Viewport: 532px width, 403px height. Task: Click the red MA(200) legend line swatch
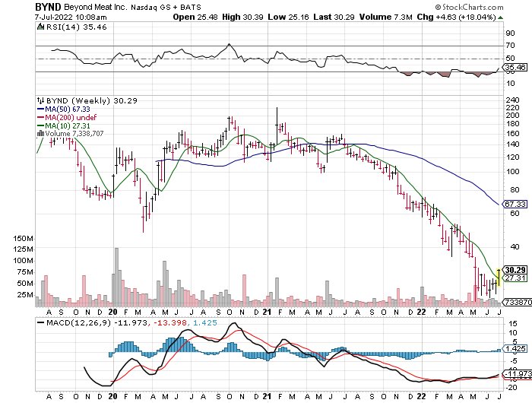pyautogui.click(x=40, y=117)
